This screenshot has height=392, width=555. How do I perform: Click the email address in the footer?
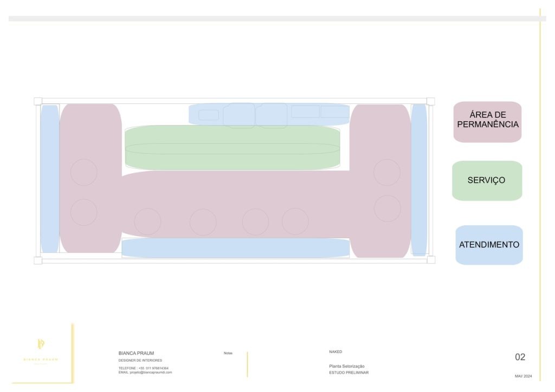(145, 373)
